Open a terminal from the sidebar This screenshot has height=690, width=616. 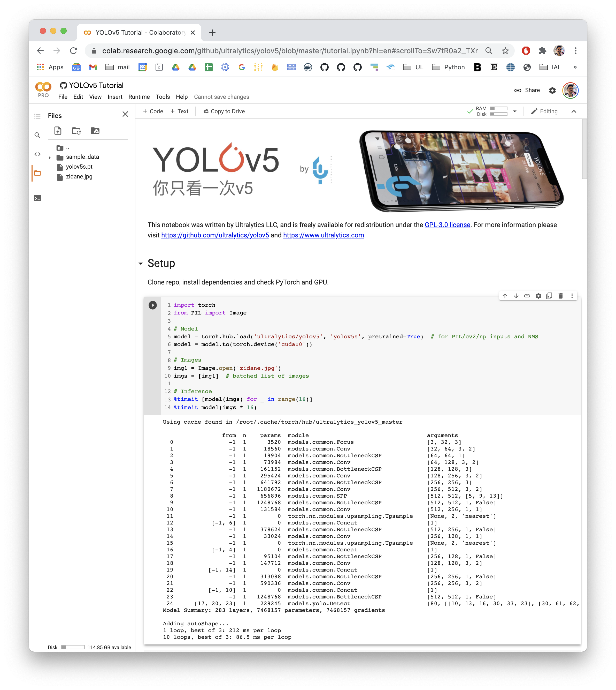pyautogui.click(x=37, y=198)
